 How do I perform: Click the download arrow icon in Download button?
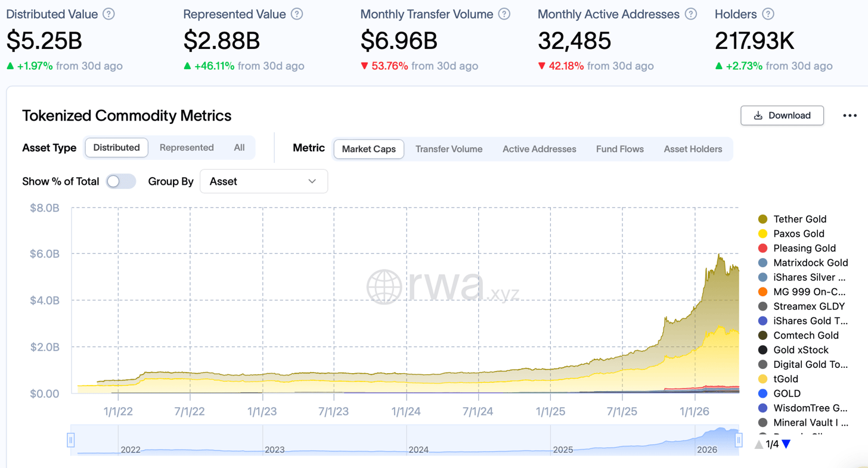(759, 115)
